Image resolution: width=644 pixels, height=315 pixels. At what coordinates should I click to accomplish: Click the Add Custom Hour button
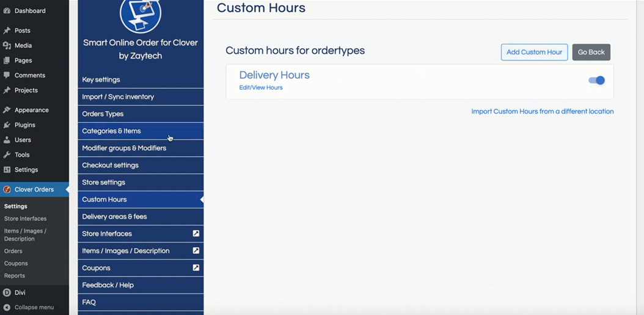(535, 52)
